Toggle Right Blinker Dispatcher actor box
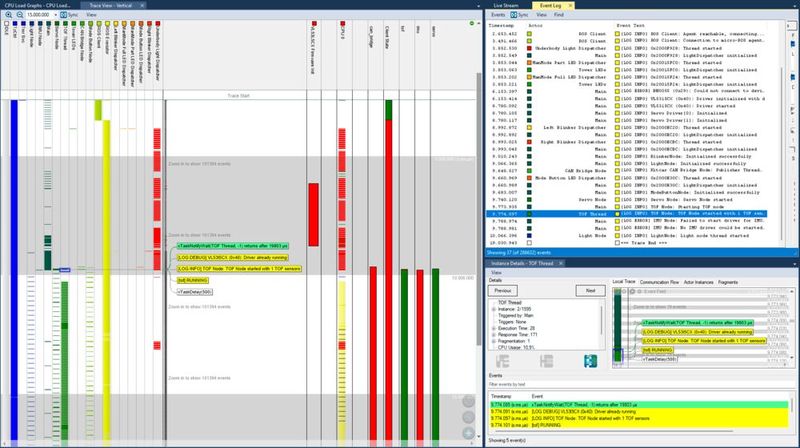Screen dimensions: 800x448 [149, 23]
